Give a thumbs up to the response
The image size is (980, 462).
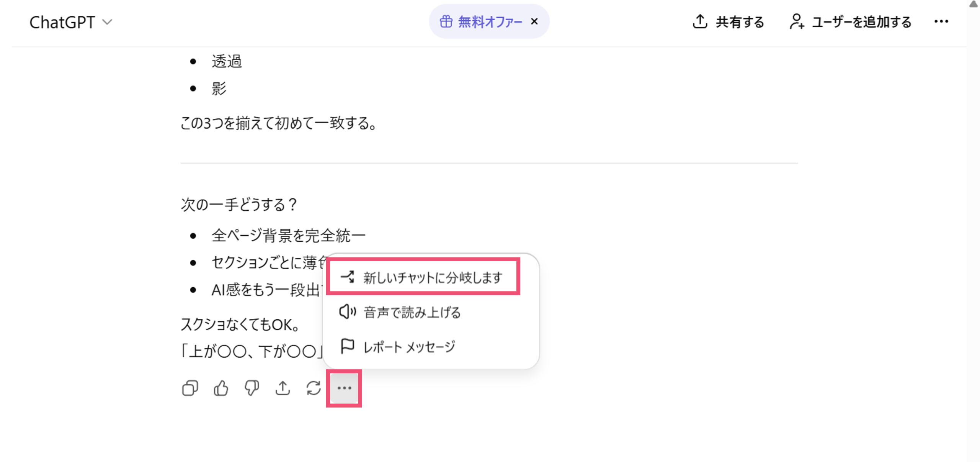[x=221, y=388]
